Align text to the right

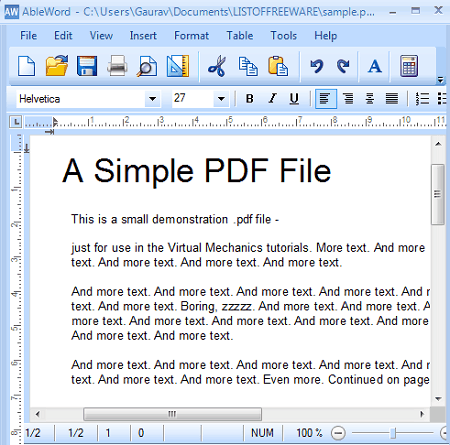tap(348, 99)
